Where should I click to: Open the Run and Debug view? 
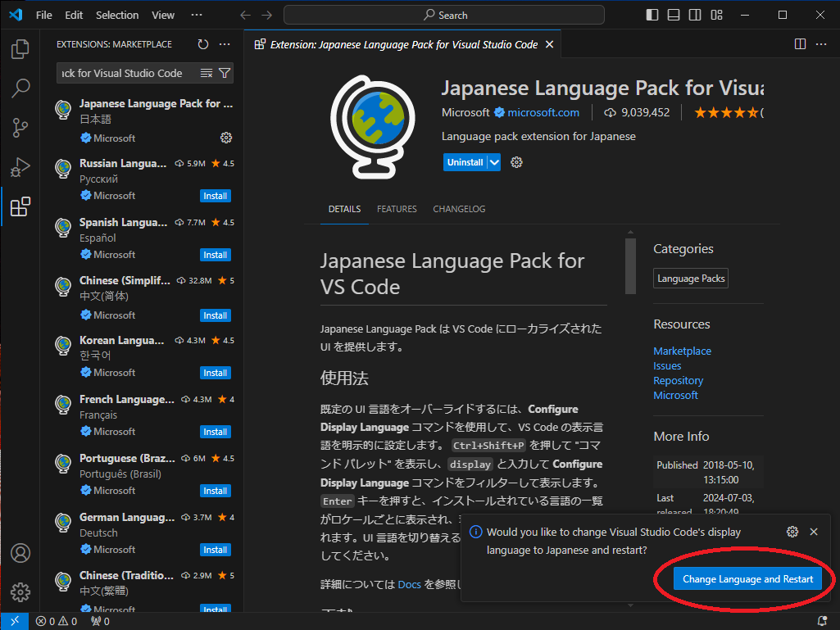[x=20, y=167]
